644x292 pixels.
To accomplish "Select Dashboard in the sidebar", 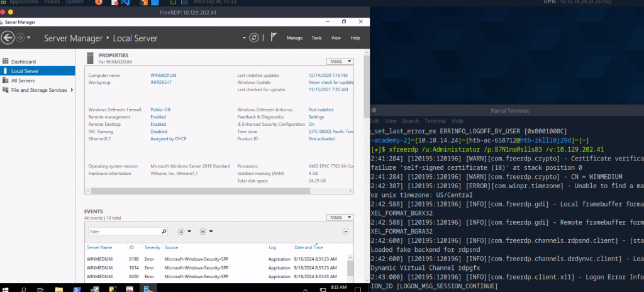I will coord(23,62).
